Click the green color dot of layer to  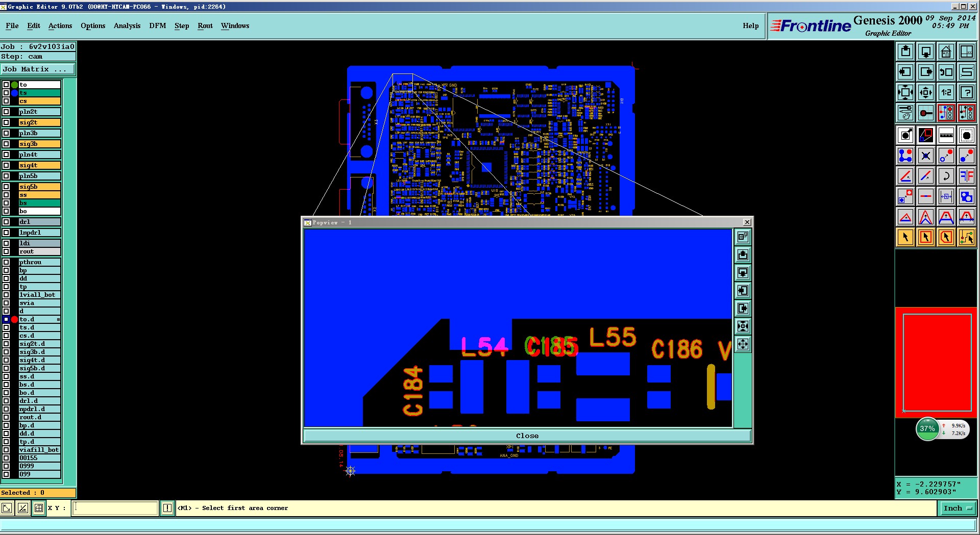coord(15,85)
